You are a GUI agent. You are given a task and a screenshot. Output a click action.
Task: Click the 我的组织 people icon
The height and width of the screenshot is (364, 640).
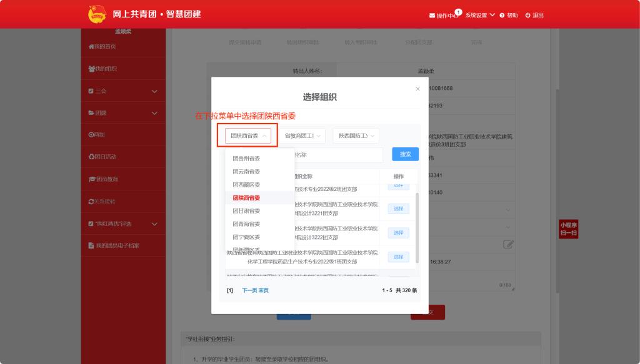point(91,69)
